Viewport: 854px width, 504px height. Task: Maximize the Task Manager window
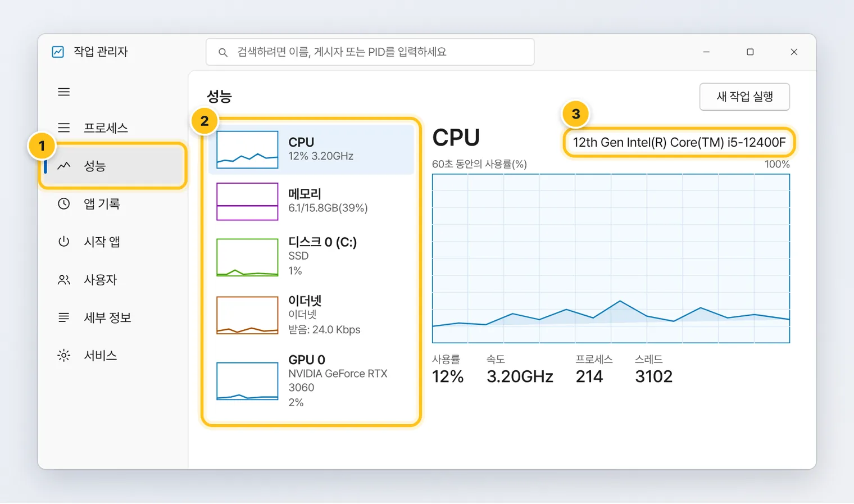(x=750, y=52)
